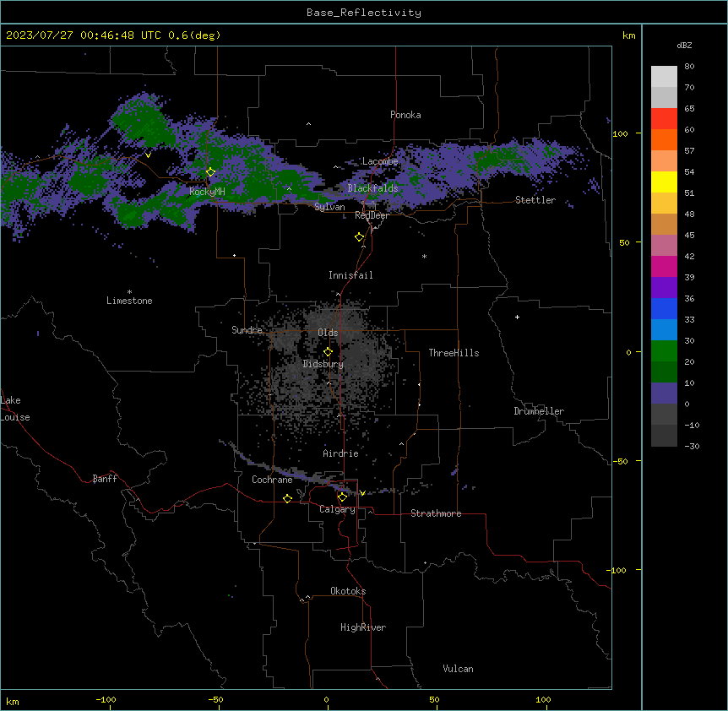Click the -100 km mark on bottom axis
The width and height of the screenshot is (728, 711).
point(106,700)
